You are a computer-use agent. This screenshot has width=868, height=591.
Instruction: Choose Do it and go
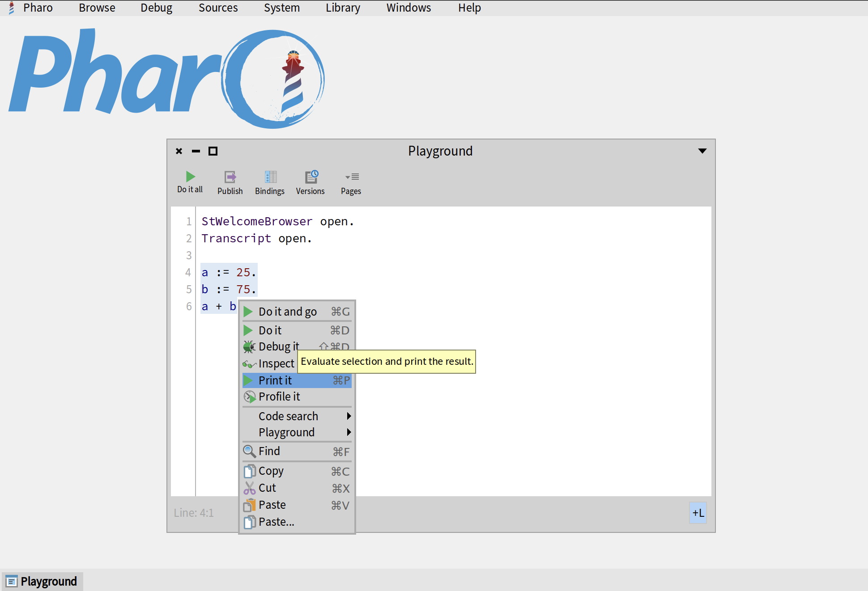(x=288, y=312)
